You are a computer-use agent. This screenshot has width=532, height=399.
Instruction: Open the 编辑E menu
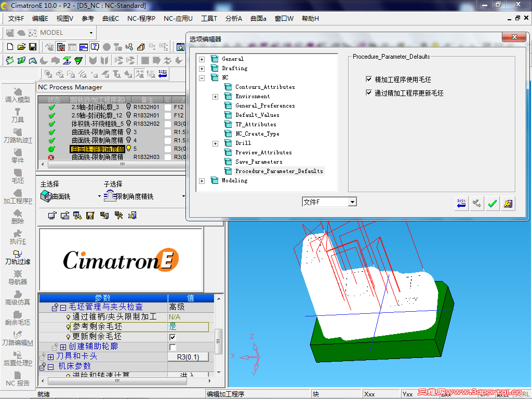[x=40, y=19]
